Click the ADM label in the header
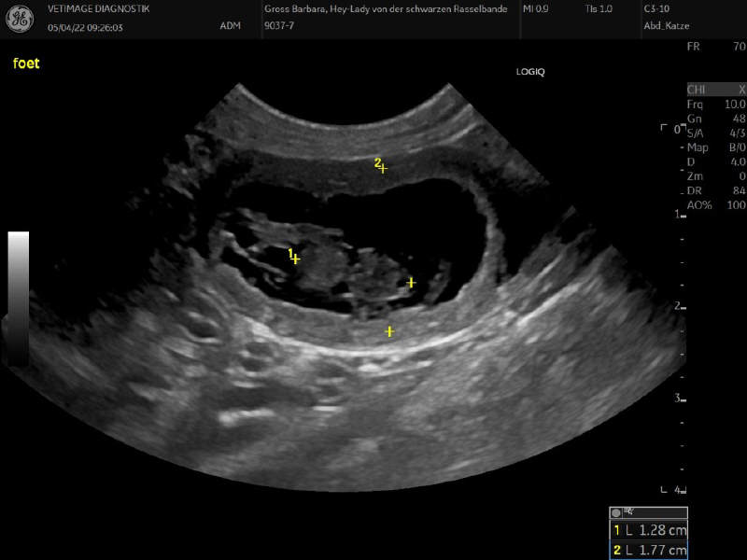 click(230, 26)
